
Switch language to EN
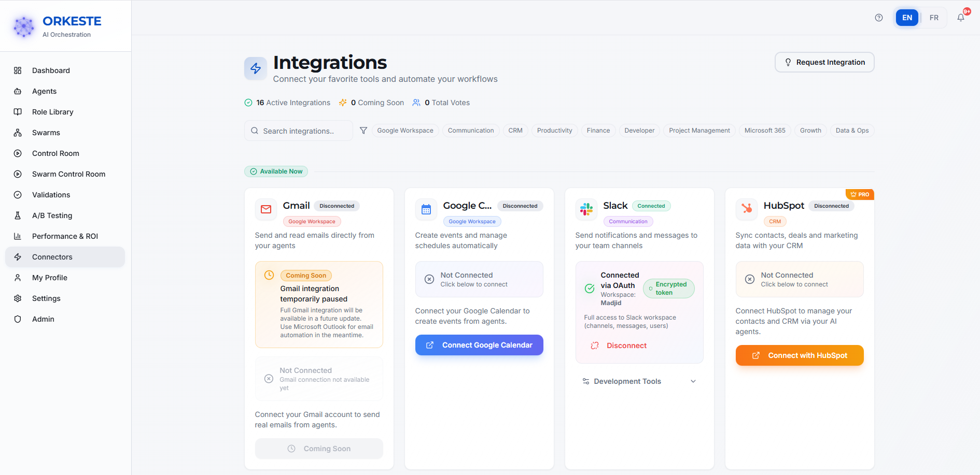907,18
